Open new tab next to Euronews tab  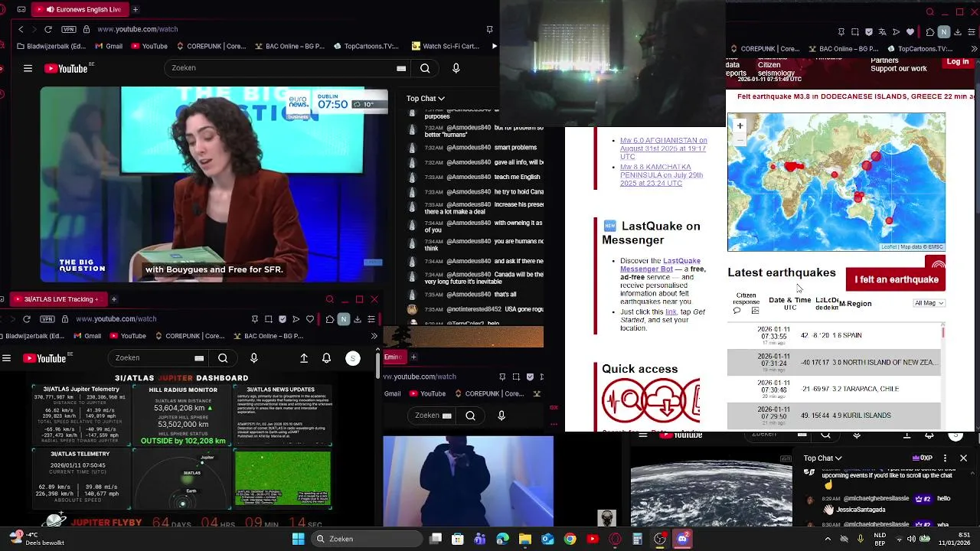[136, 9]
